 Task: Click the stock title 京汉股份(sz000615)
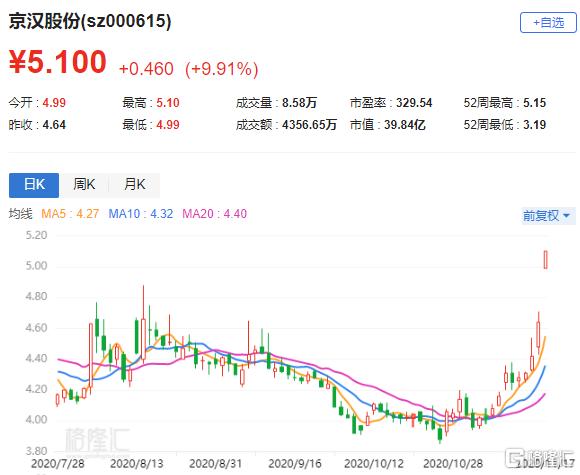[x=90, y=21]
